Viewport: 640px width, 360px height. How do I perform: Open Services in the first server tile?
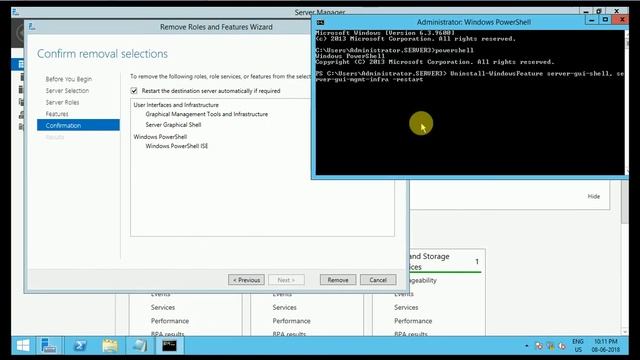point(163,307)
